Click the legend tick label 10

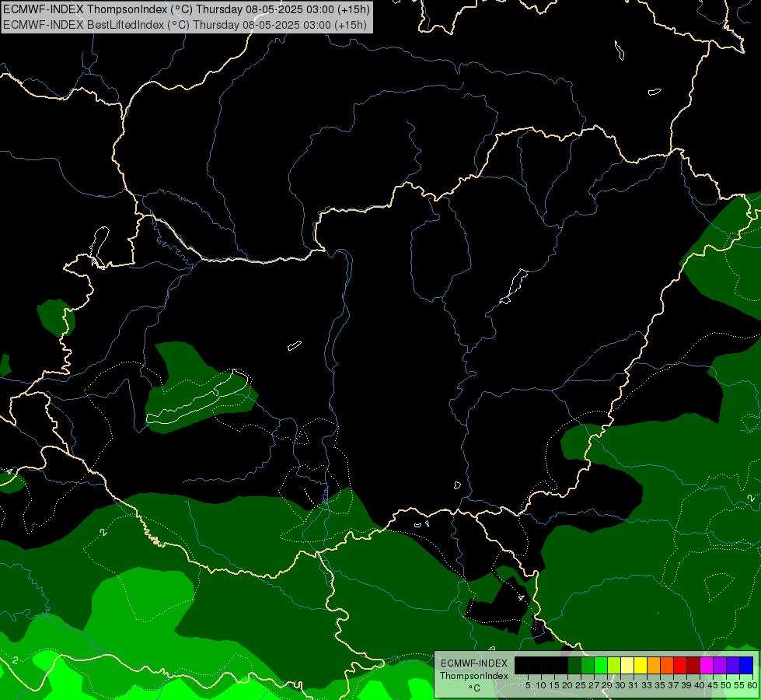[x=541, y=685]
